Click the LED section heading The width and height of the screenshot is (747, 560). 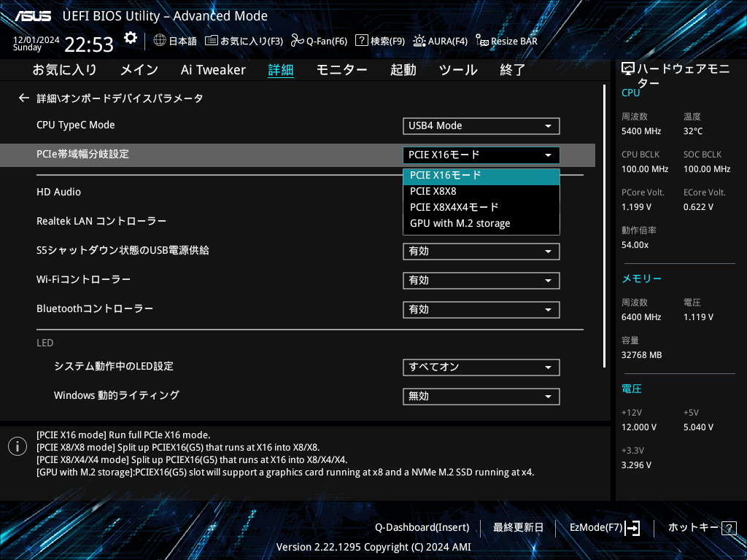point(44,343)
